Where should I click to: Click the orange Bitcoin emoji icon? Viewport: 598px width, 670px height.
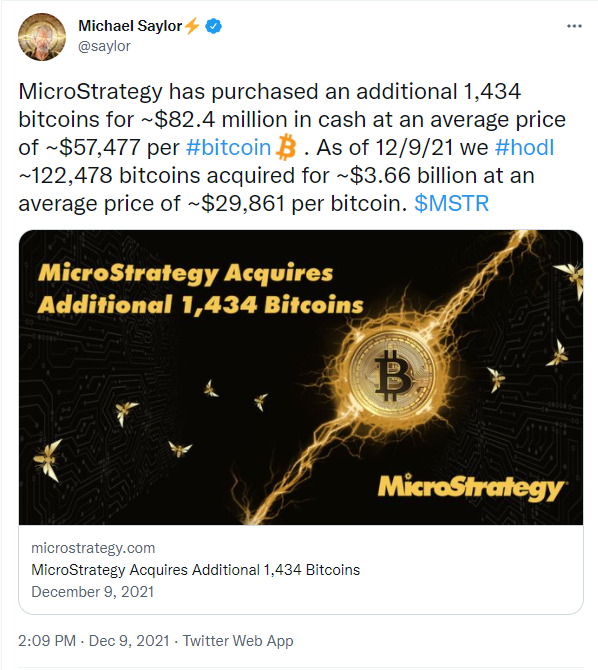(x=286, y=148)
